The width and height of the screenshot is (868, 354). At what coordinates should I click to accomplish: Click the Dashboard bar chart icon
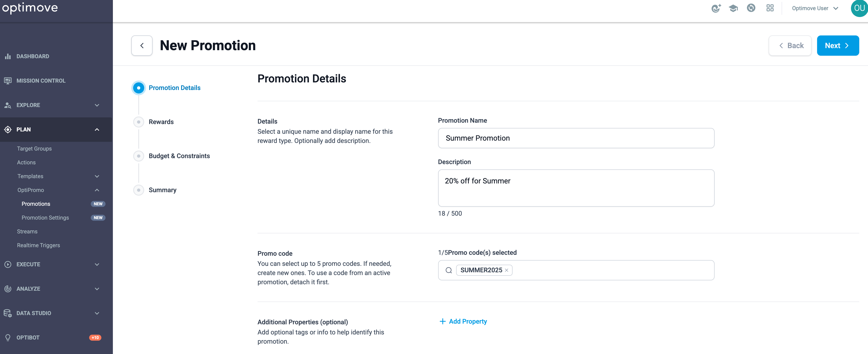8,56
